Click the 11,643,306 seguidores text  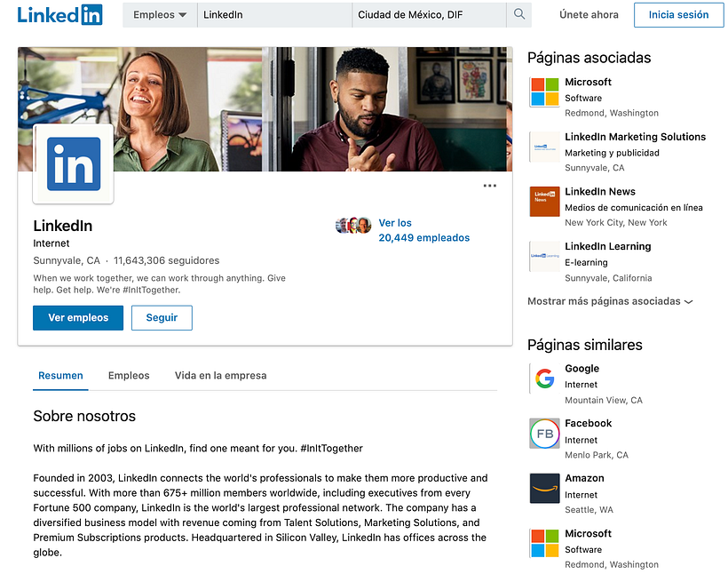[x=167, y=260]
